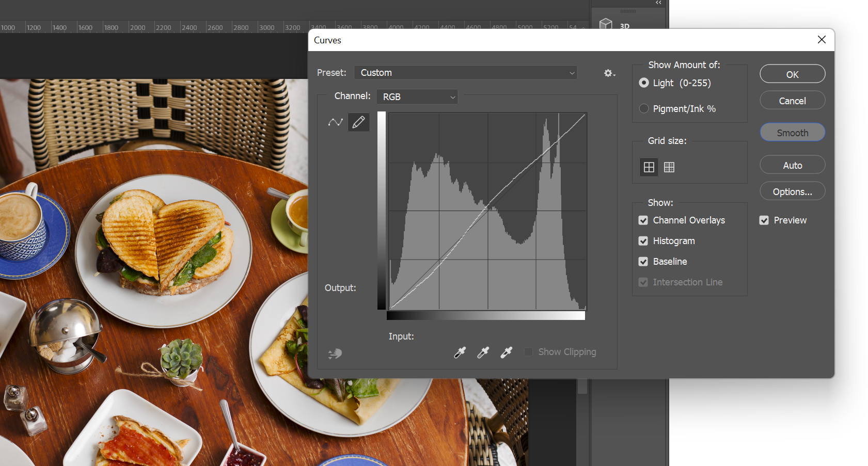Collapse the panel dock with the double chevron

pos(658,3)
